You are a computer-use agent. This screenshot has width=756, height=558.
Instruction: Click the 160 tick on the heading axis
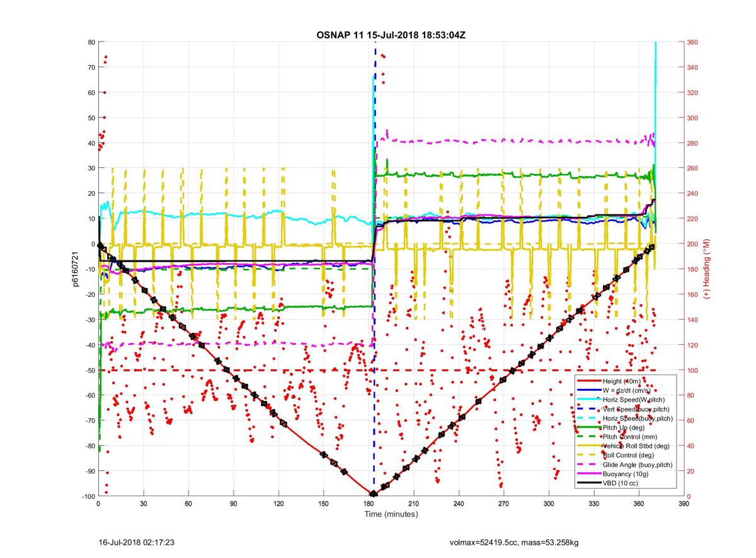pyautogui.click(x=692, y=294)
